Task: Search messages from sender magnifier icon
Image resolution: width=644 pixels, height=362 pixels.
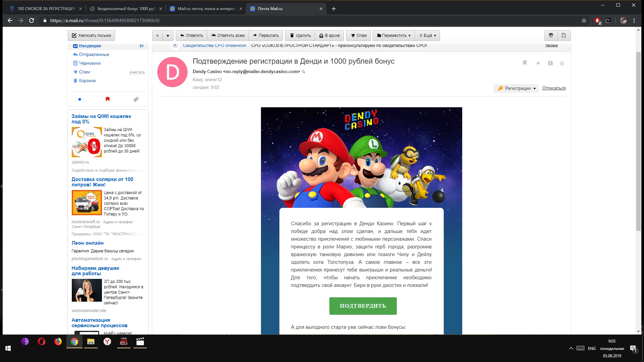Action: [303, 72]
